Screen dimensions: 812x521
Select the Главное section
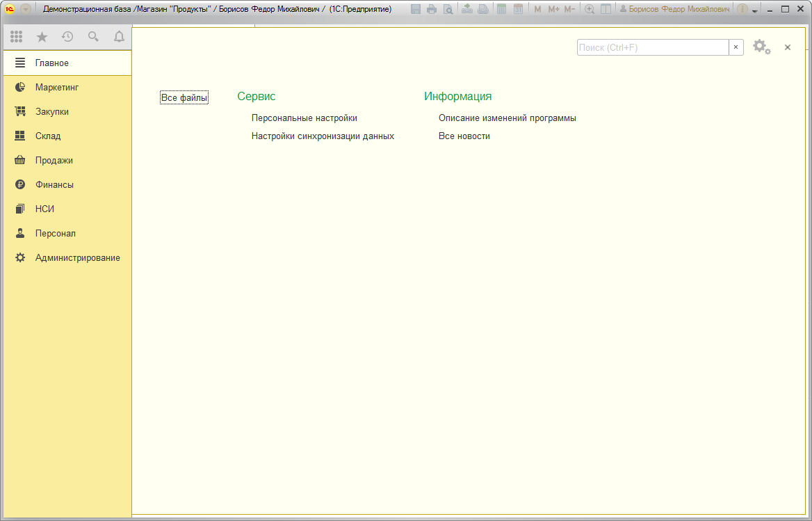(x=67, y=63)
